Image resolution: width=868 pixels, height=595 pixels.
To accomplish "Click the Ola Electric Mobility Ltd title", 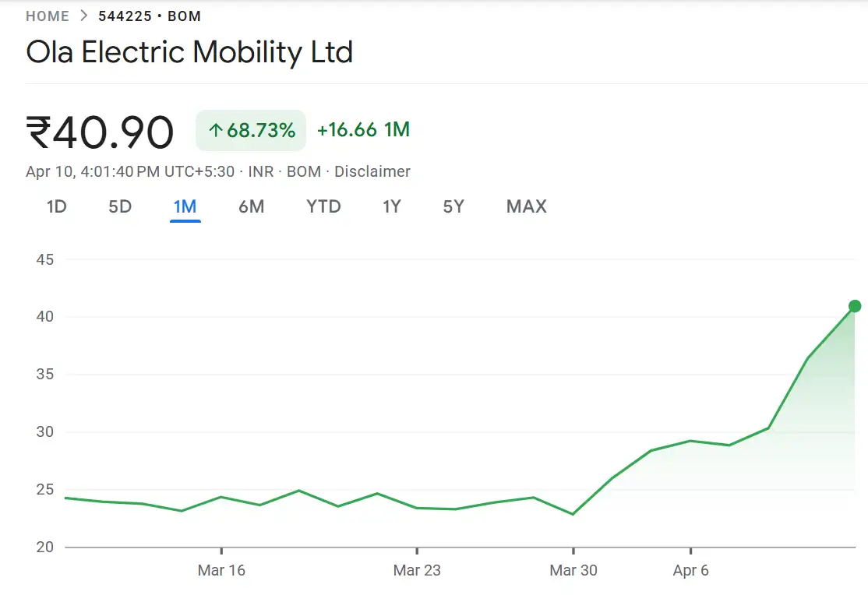I will (189, 52).
